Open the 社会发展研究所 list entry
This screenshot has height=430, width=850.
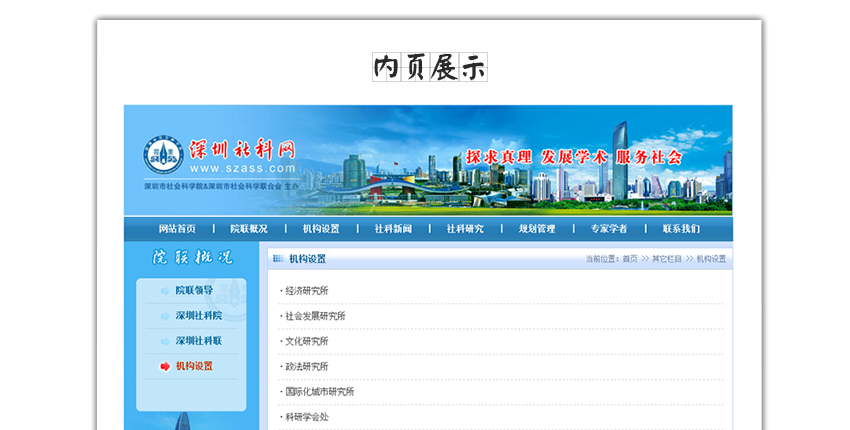tap(315, 316)
